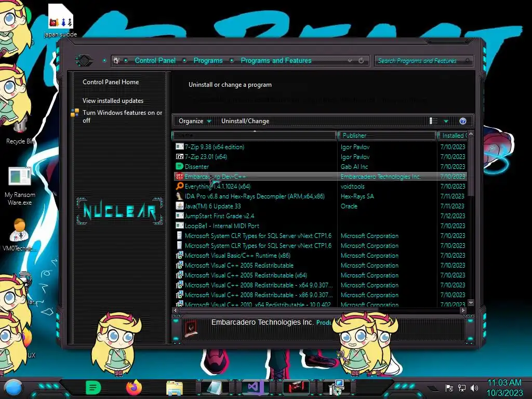
Task: Select the 7-Zip 23.01 (x64) icon
Action: [179, 156]
